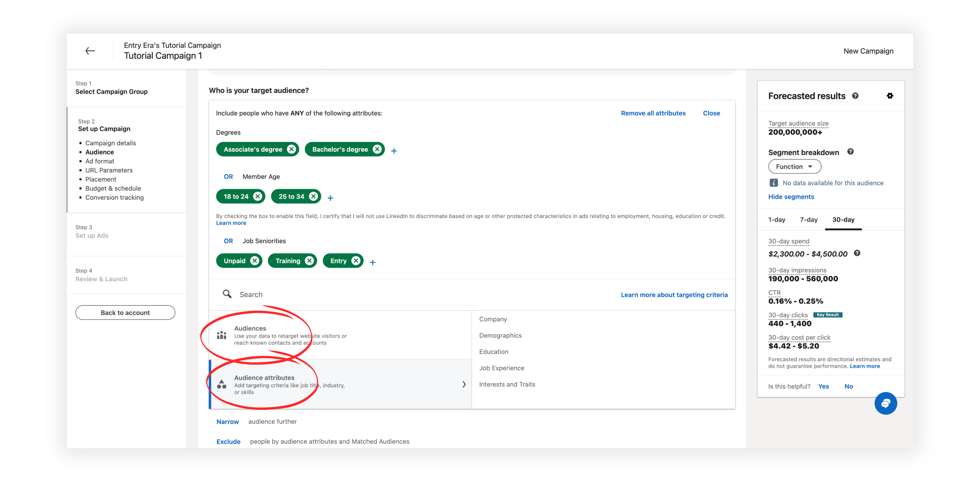Open Step 3 Set up Ads
The image size is (980, 482).
click(92, 232)
